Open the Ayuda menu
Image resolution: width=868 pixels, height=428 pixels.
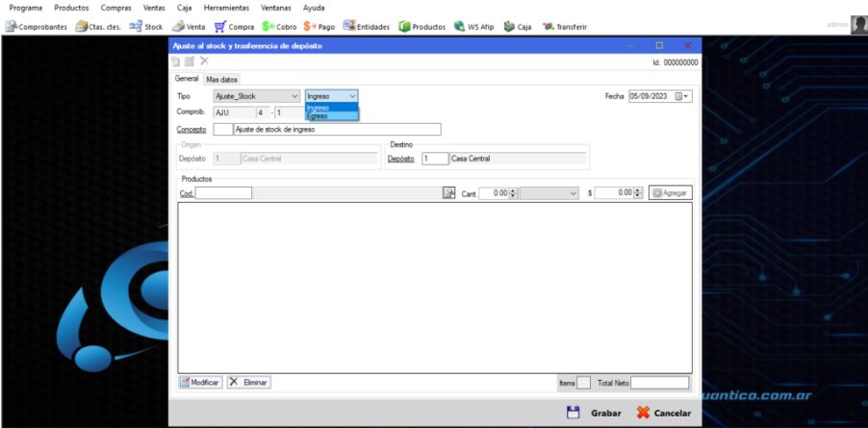tap(314, 9)
